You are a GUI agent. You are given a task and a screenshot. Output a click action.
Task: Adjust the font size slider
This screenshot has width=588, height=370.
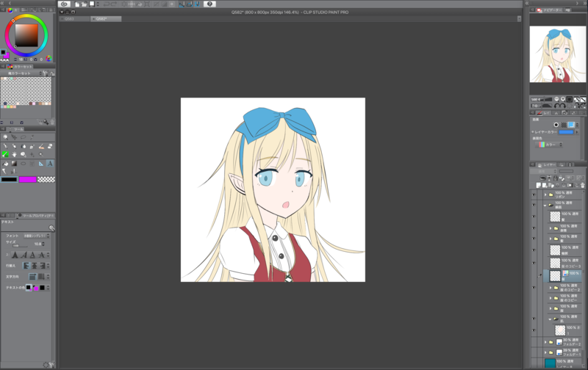(x=20, y=246)
